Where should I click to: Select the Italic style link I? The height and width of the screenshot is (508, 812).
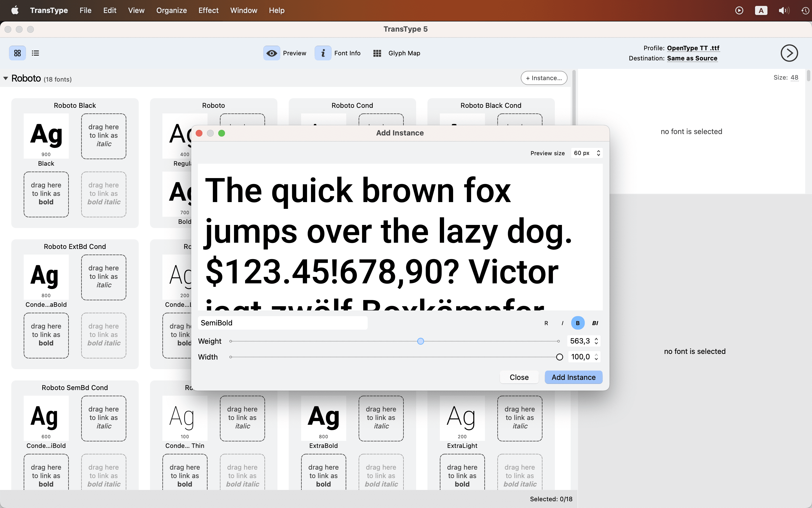(562, 323)
